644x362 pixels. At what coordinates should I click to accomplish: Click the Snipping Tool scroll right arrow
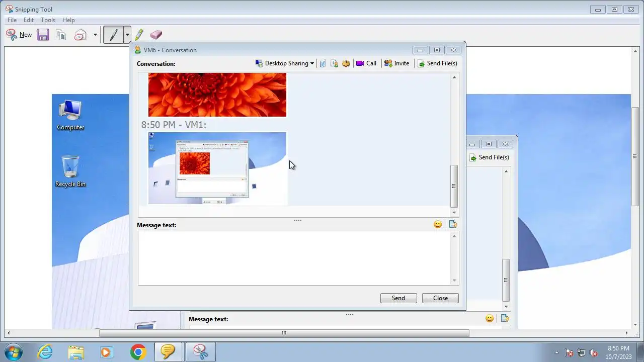(x=627, y=333)
